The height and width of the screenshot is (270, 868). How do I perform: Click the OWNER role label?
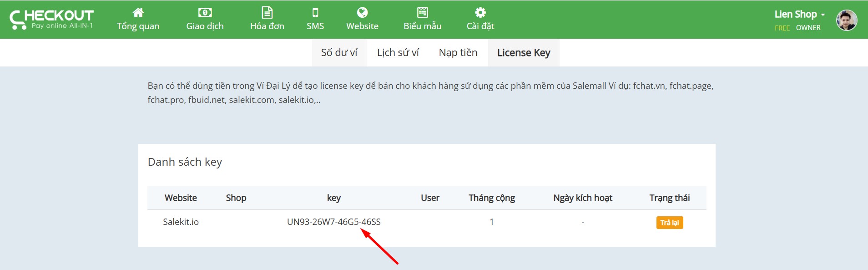pos(808,28)
